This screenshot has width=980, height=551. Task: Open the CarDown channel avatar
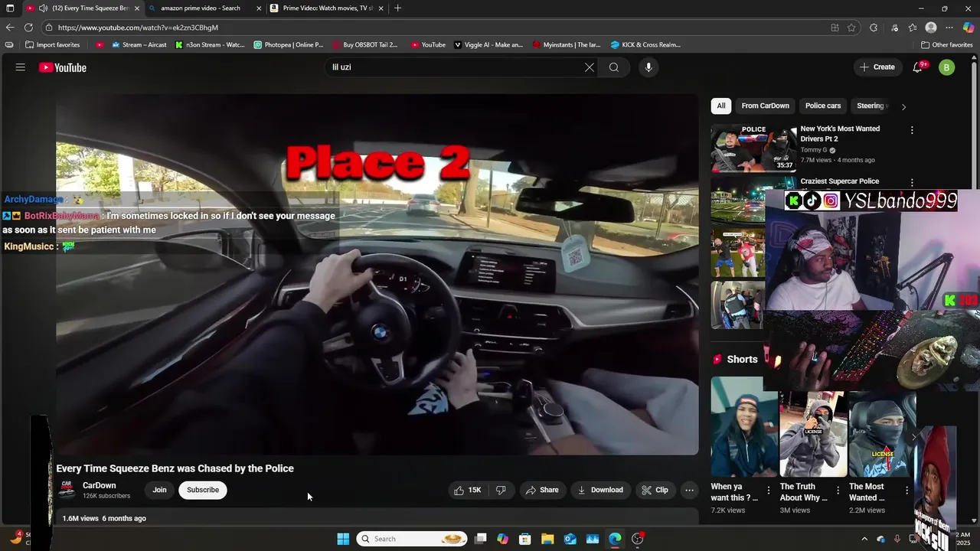[67, 490]
